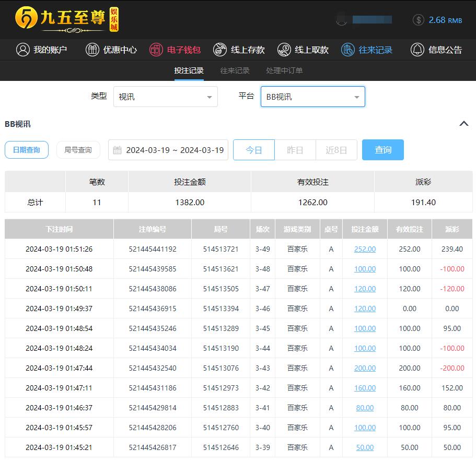Screen dimensions: 476x462
Task: Click the 下注时间 column header
Action: (59, 229)
